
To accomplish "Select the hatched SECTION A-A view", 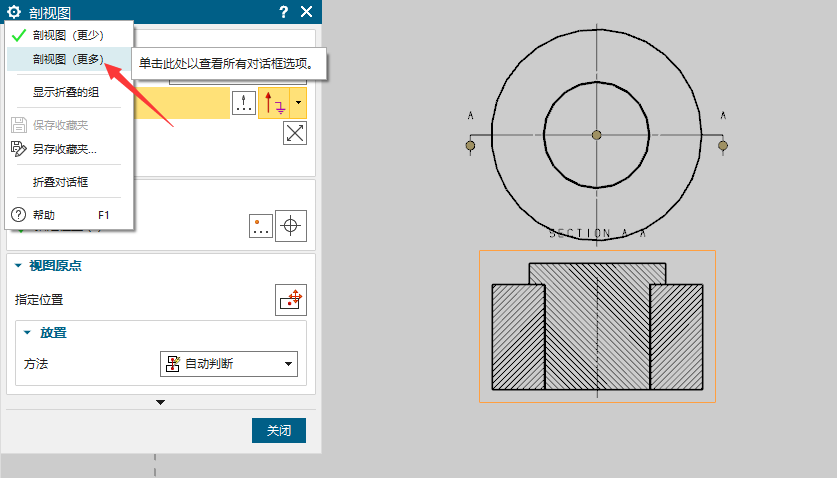I will pyautogui.click(x=597, y=327).
